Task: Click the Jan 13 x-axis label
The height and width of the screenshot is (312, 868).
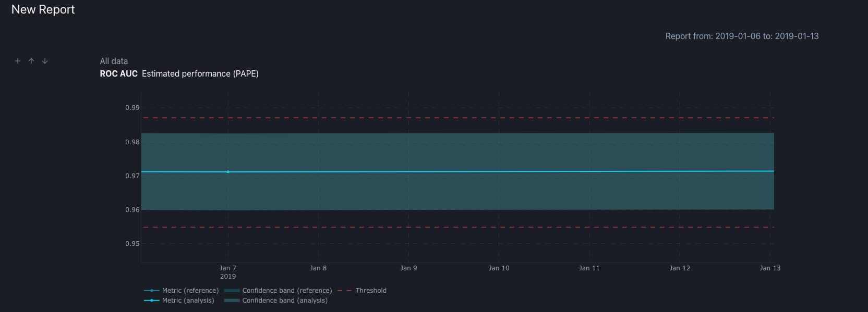Action: coord(770,268)
